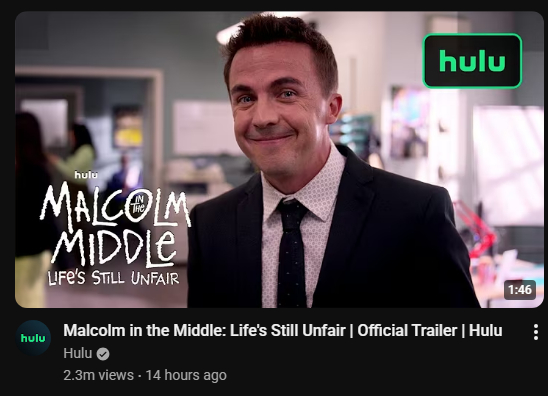548x396 pixels.
Task: Click the whiteboard behind the man in thumbnail
Action: click(204, 128)
